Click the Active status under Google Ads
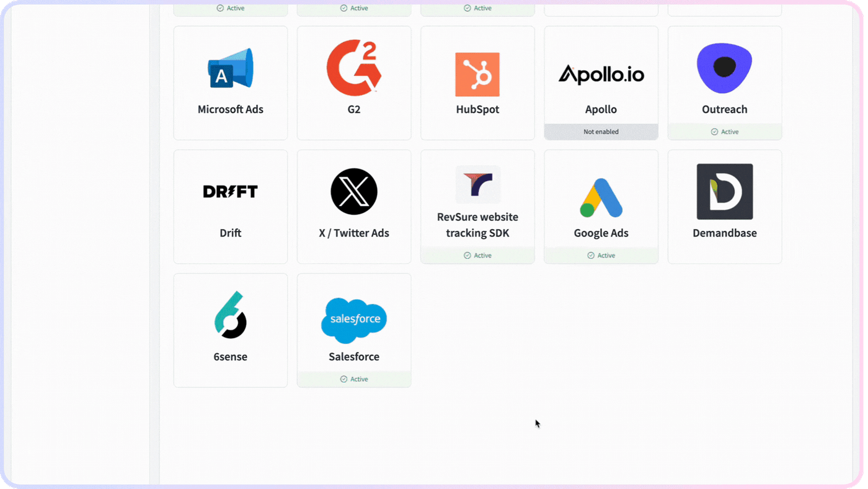Viewport: 868px width, 489px height. [x=601, y=255]
